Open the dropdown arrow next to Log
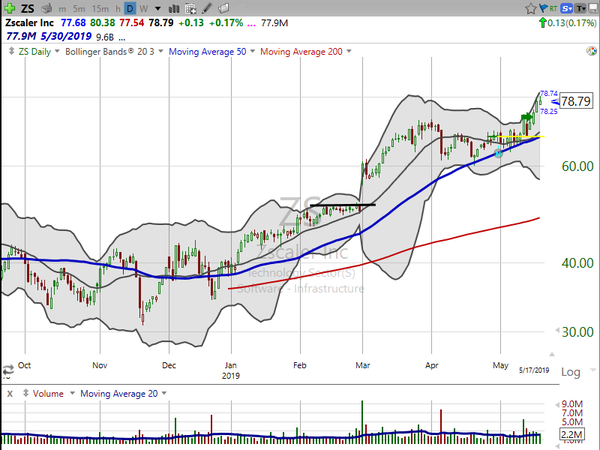This screenshot has width=600, height=450. (x=593, y=370)
